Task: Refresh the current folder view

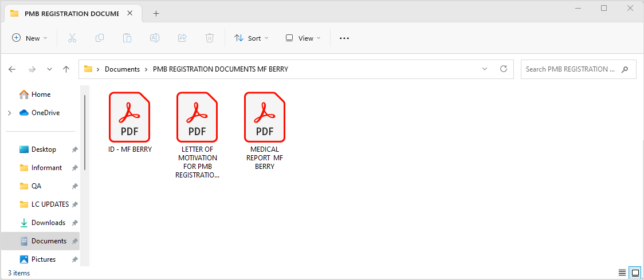Action: pyautogui.click(x=504, y=69)
